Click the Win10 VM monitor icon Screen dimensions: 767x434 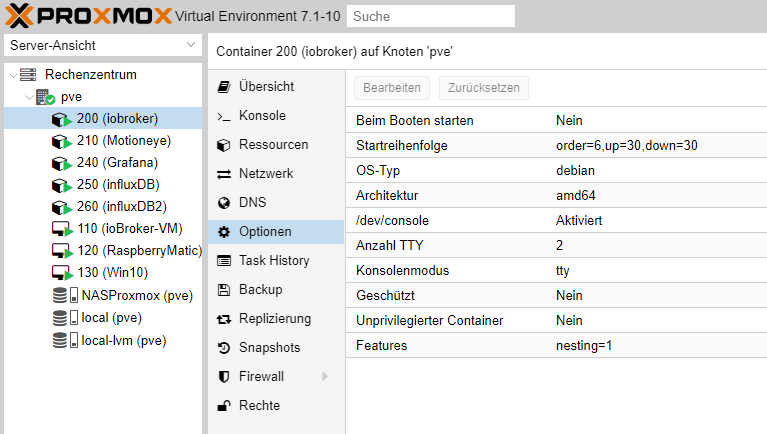pos(62,273)
